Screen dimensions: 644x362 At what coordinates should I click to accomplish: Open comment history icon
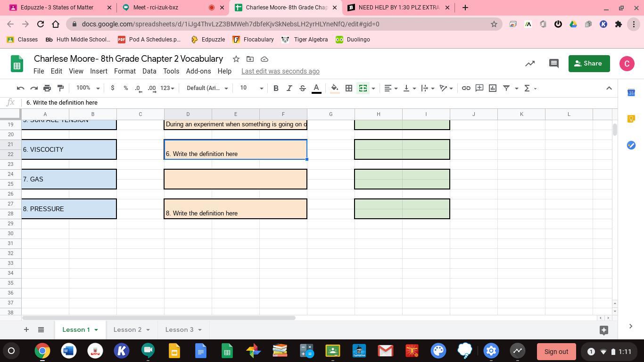(554, 64)
